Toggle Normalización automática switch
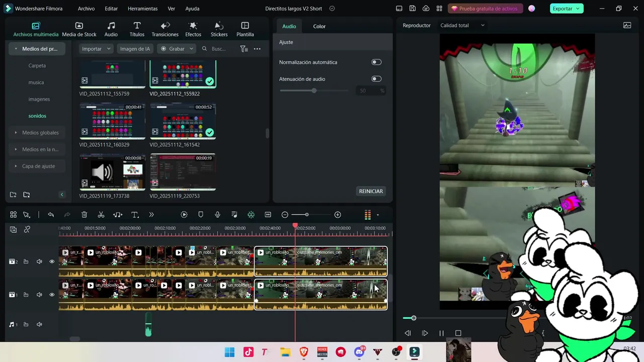 click(x=376, y=62)
